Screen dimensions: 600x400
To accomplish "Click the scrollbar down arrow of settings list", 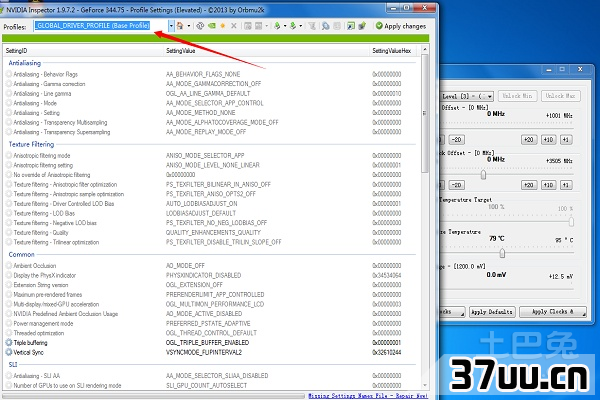I will 424,385.
